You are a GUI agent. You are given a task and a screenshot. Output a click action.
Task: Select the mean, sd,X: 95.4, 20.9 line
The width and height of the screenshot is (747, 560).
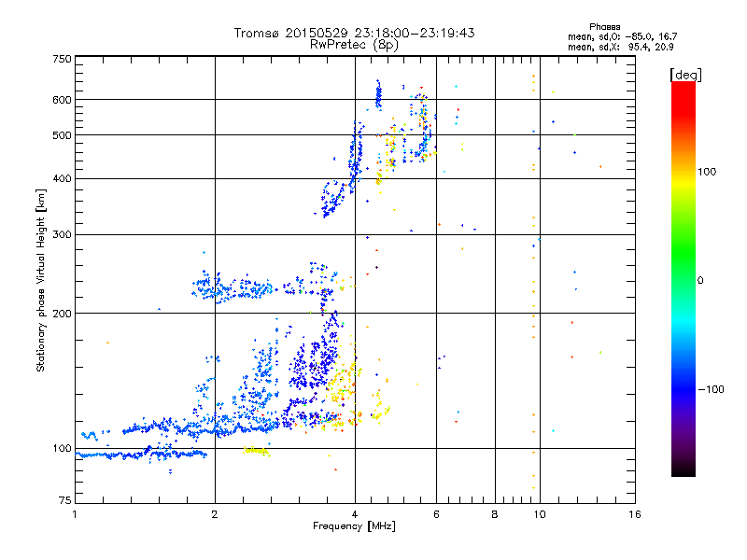coord(620,48)
